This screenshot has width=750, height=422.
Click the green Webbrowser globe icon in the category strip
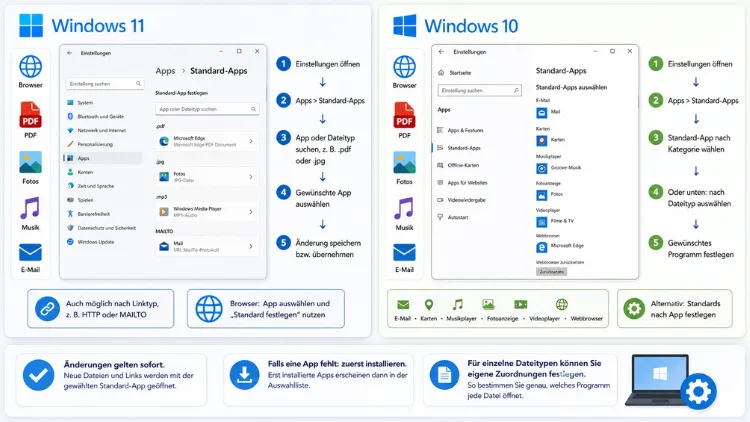point(562,304)
